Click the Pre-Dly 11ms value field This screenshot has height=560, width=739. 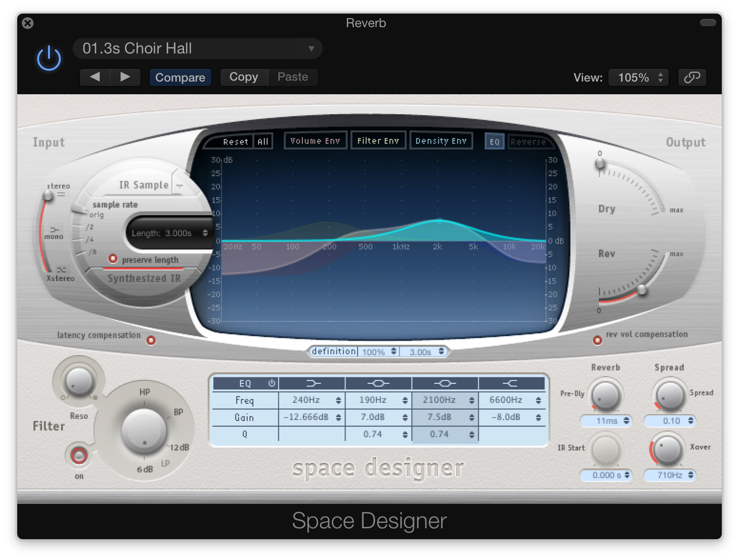click(606, 421)
